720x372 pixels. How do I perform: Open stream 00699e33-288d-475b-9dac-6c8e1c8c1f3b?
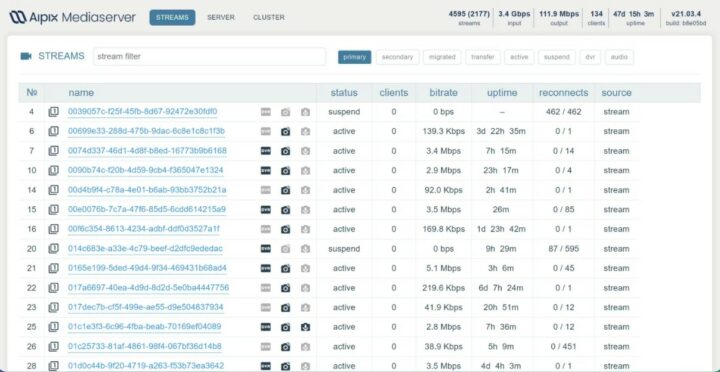[x=146, y=131]
